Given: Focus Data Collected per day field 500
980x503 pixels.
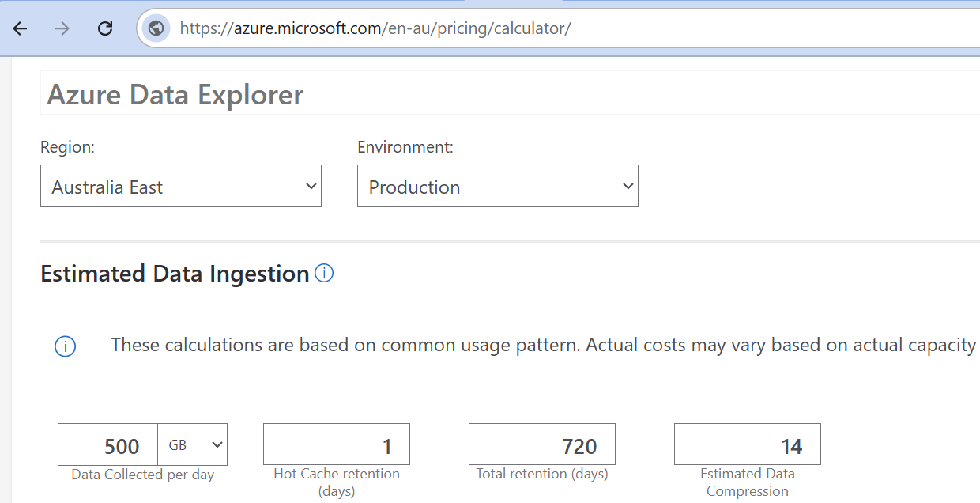Looking at the screenshot, I should pyautogui.click(x=108, y=444).
